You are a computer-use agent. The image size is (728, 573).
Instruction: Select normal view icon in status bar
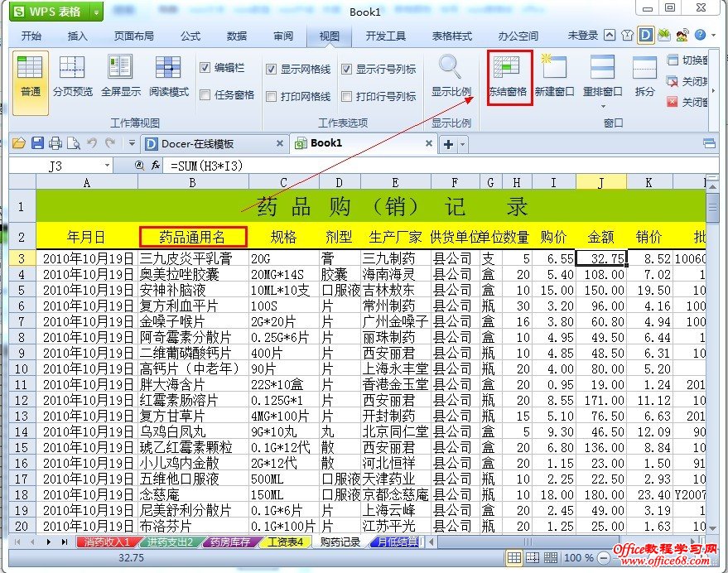coord(514,557)
